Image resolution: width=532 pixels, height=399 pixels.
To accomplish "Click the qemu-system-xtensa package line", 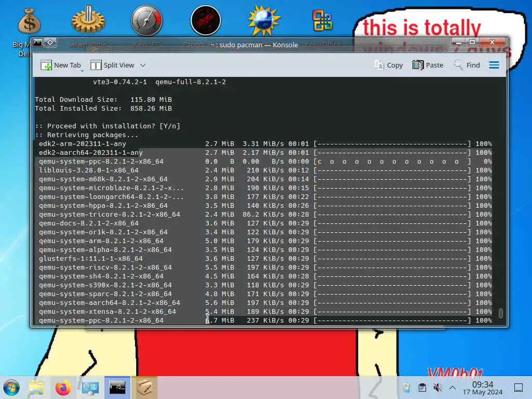I will (x=265, y=312).
